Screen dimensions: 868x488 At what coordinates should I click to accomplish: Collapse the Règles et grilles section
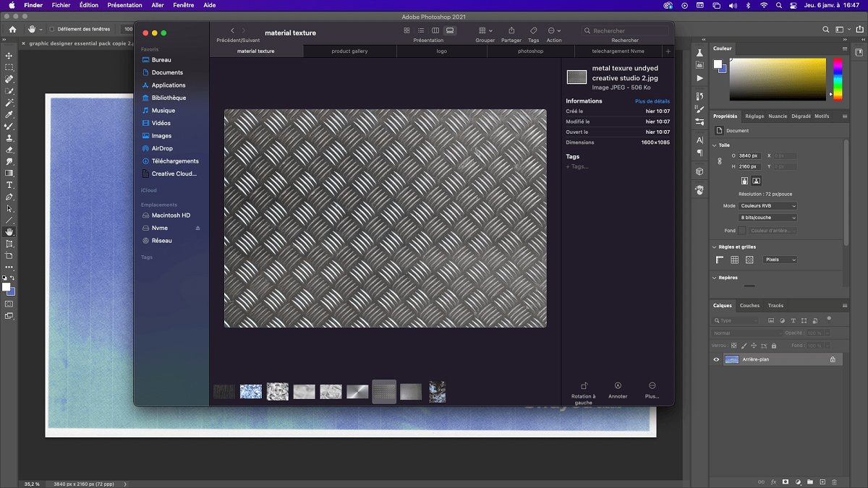(x=715, y=247)
